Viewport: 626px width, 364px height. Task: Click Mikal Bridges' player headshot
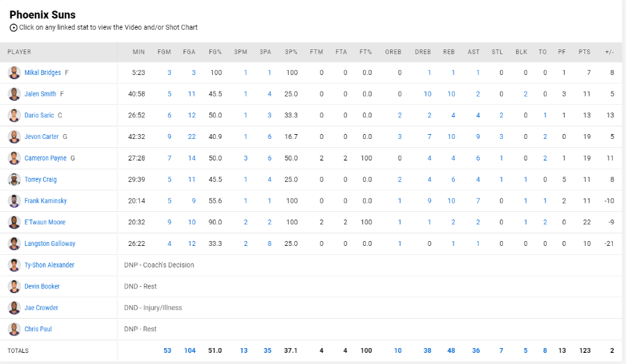click(x=14, y=72)
